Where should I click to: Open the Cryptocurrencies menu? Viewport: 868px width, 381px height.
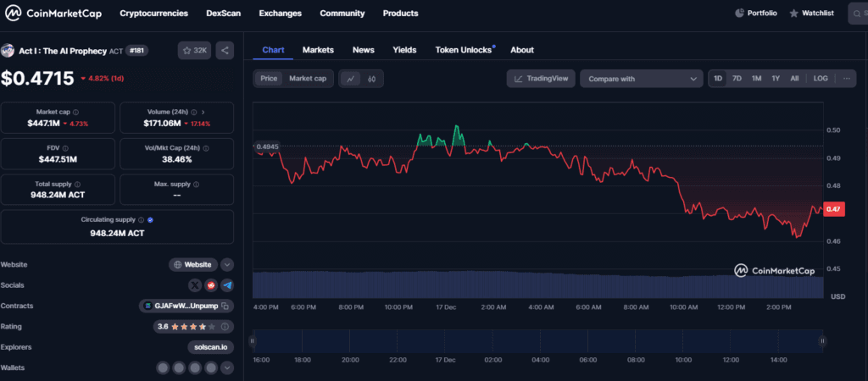tap(154, 14)
